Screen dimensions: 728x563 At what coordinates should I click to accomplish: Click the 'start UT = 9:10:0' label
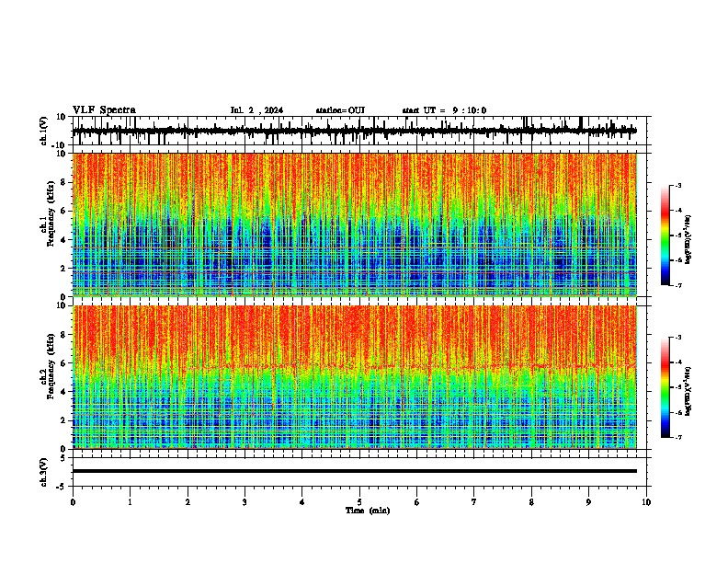click(x=444, y=110)
